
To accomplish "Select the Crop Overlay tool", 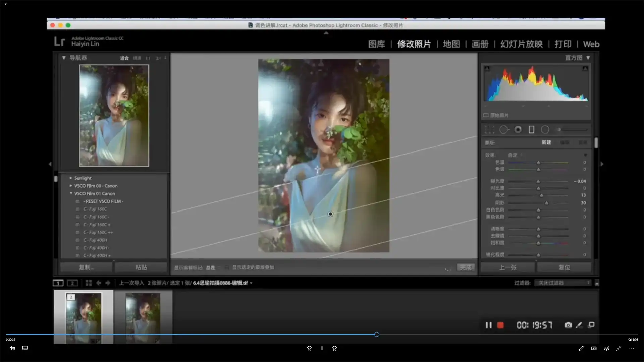I will tap(490, 129).
